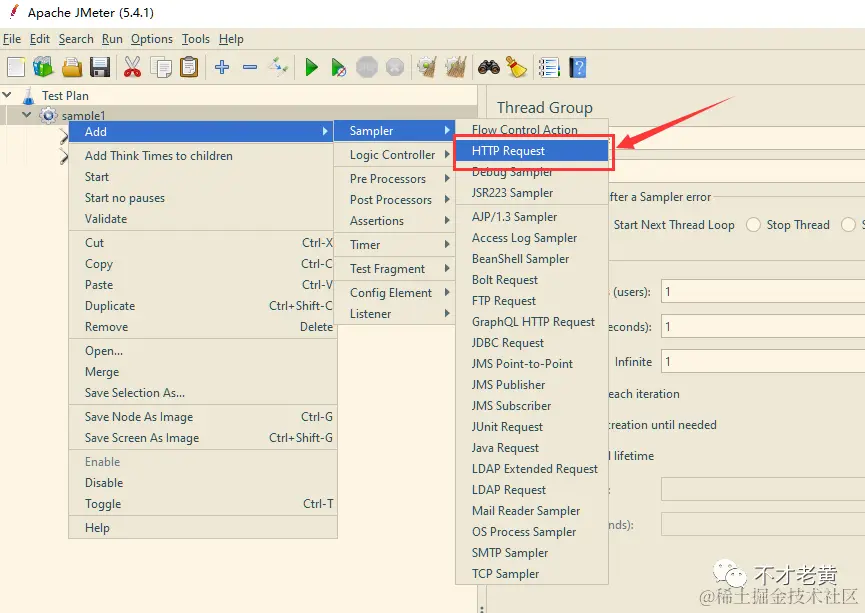Image resolution: width=865 pixels, height=613 pixels.
Task: Click the Search binoculars icon
Action: pyautogui.click(x=489, y=67)
